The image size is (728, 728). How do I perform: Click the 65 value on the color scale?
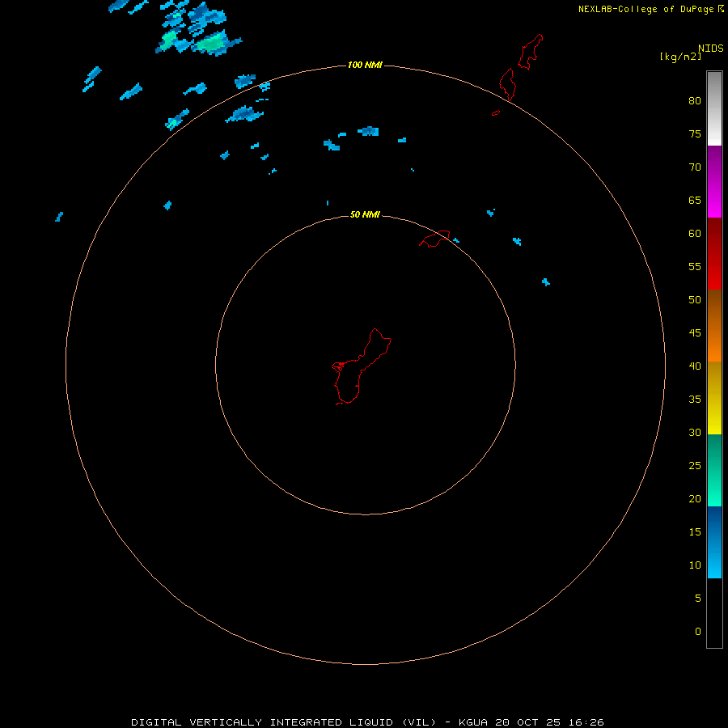pos(695,200)
